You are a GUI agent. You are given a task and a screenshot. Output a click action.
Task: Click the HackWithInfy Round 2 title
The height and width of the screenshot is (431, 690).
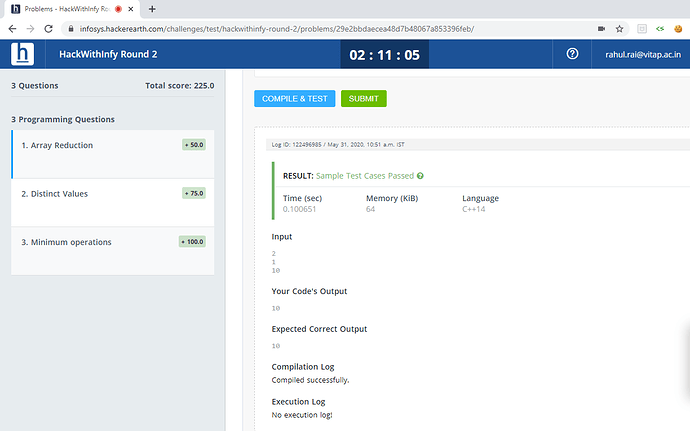coord(108,54)
